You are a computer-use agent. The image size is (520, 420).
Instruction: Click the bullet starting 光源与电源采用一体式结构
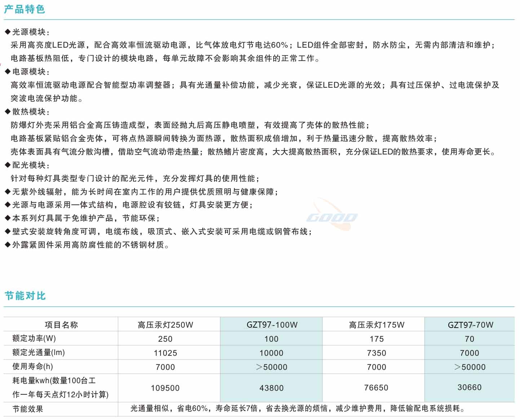coord(129,205)
